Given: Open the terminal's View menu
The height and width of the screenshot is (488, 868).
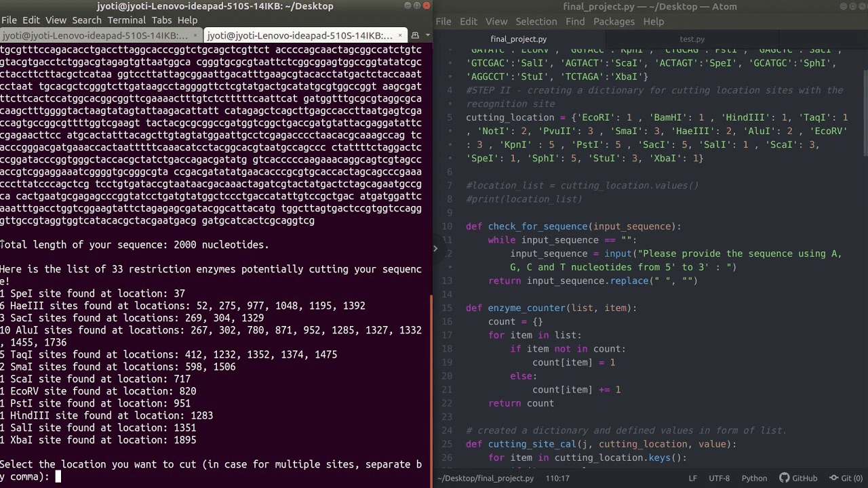Looking at the screenshot, I should coord(56,20).
